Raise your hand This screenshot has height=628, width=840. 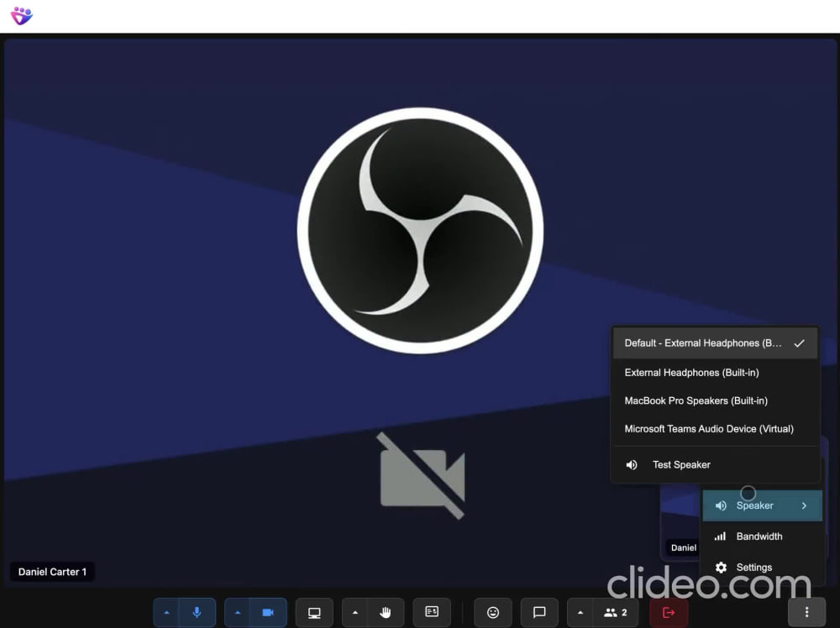coord(386,613)
